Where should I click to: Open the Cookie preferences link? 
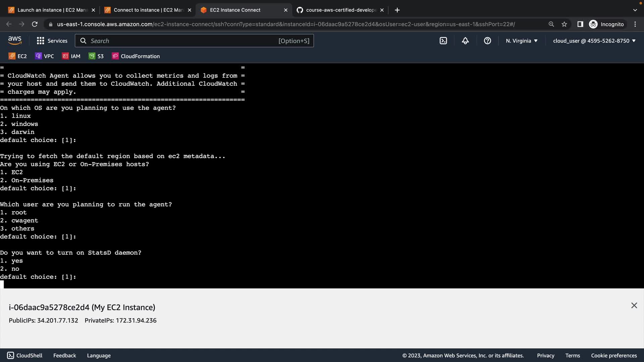click(614, 355)
